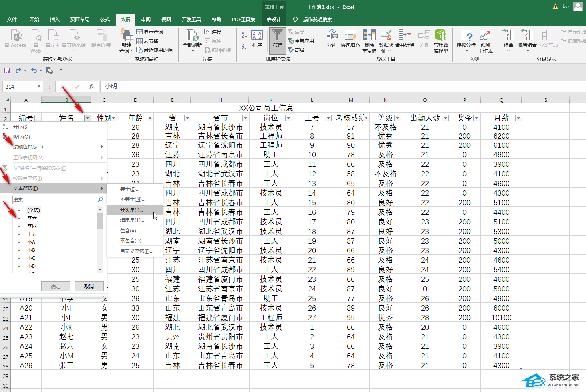Screen dimensions: 586x392
Task: Click the filter search input box
Action: point(55,200)
